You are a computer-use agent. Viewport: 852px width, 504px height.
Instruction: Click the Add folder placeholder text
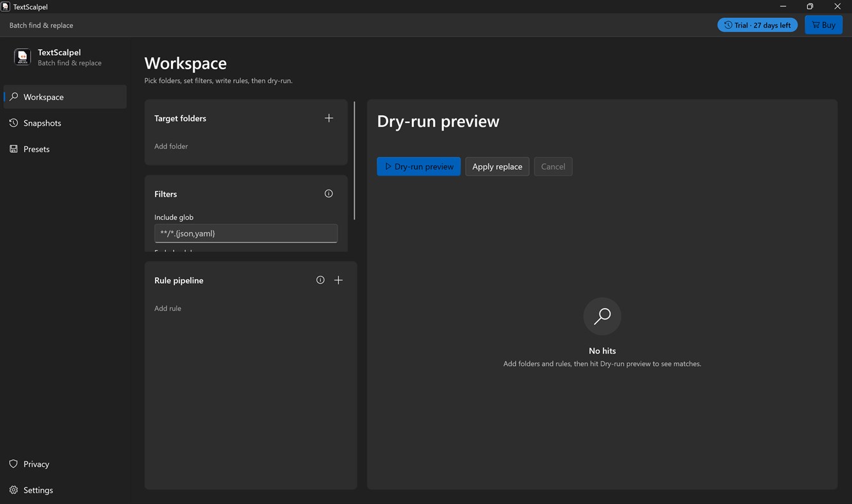click(171, 146)
